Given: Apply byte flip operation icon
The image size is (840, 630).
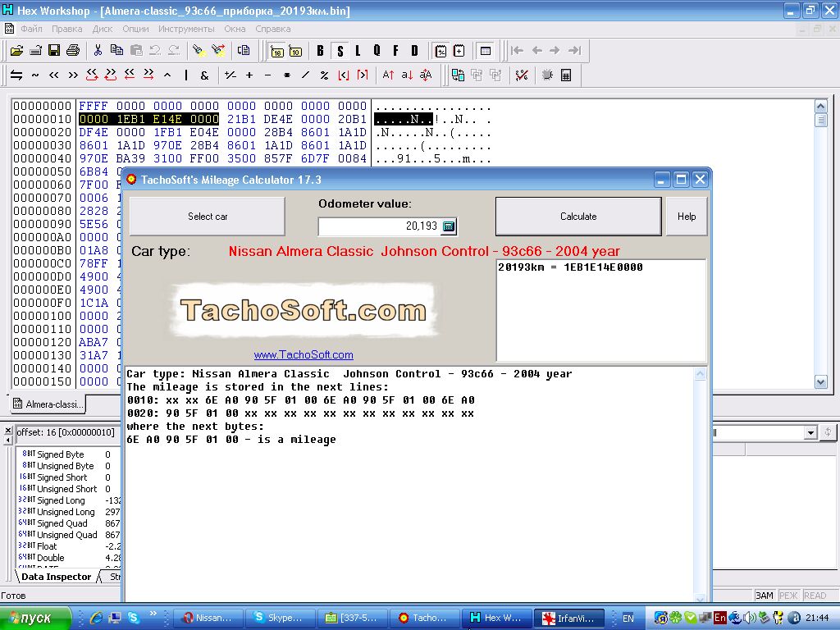Looking at the screenshot, I should pos(16,75).
